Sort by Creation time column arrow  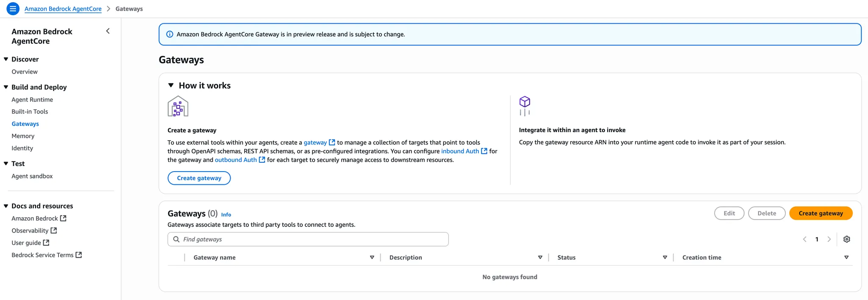tap(846, 258)
